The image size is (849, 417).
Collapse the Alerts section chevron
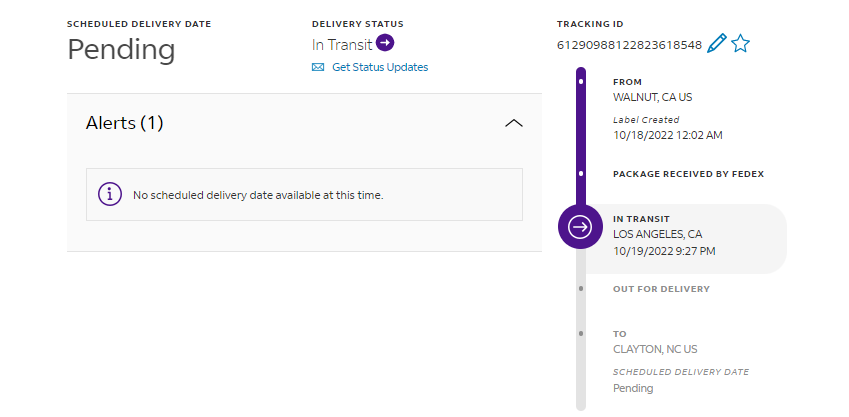tap(514, 123)
